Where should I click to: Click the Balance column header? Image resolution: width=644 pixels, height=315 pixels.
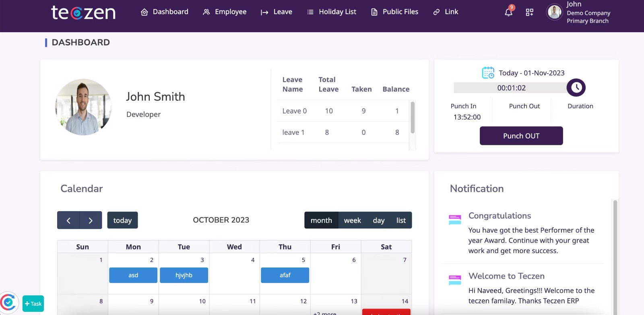click(396, 89)
